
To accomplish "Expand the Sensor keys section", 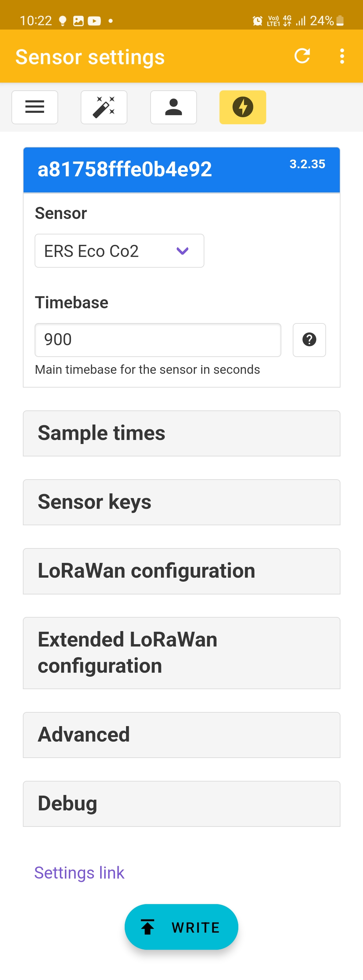I will [181, 502].
